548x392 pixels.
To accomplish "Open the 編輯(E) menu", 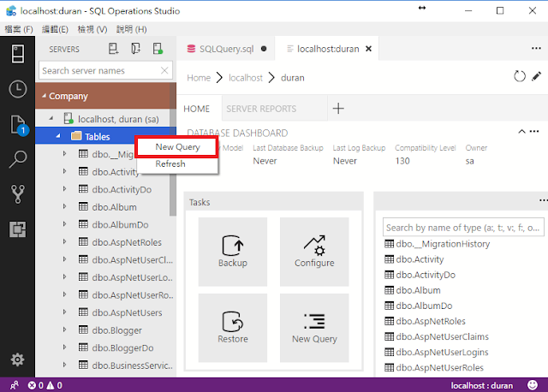I will [x=55, y=29].
